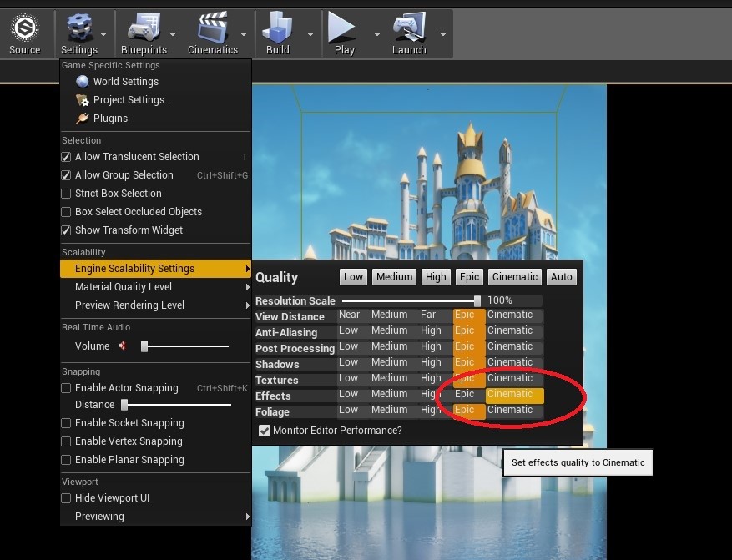Image resolution: width=732 pixels, height=560 pixels.
Task: Uncheck Allow Group Selection
Action: point(66,175)
